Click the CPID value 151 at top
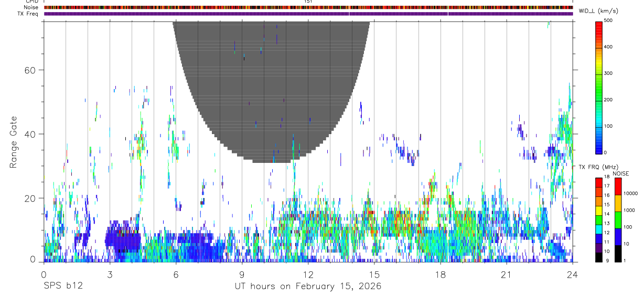Viewport: 644px width, 297px height. click(308, 2)
